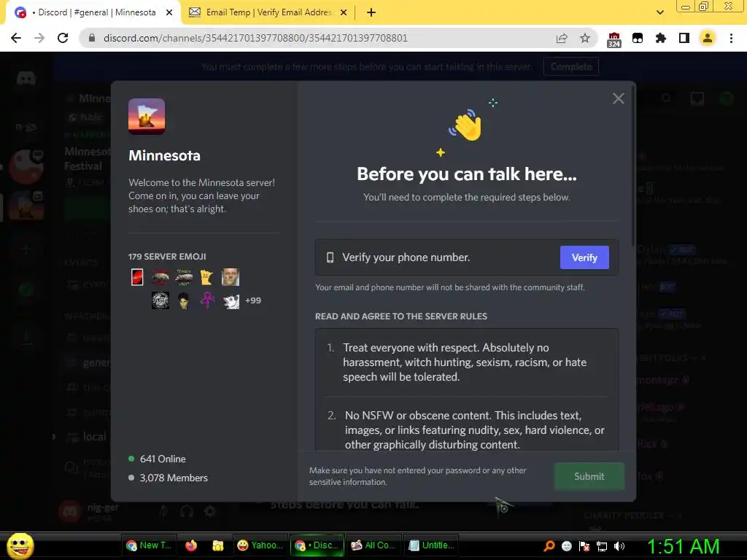Click the orange search tray icon
This screenshot has width=747, height=560.
tap(549, 546)
